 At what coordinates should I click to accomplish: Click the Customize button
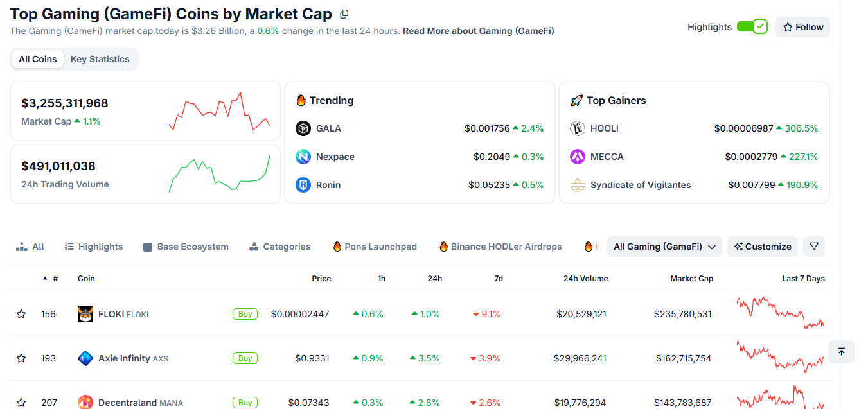coord(763,247)
